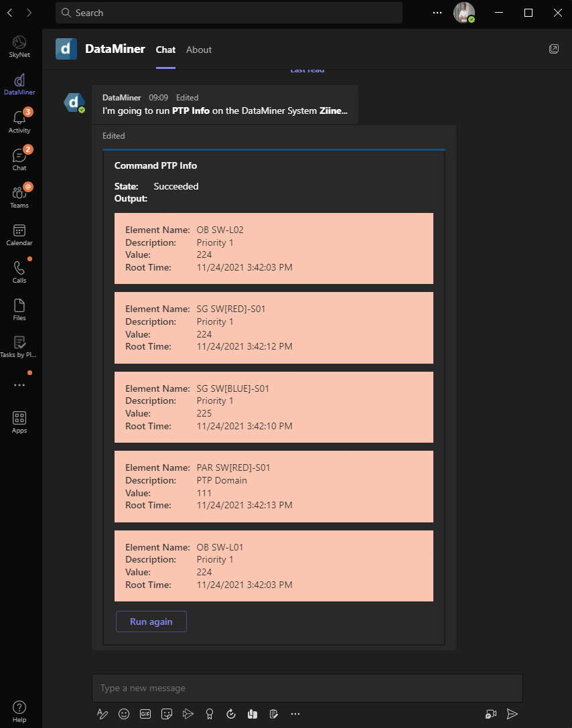Open DataMiner app in the sidebar
The height and width of the screenshot is (728, 572).
(x=19, y=84)
